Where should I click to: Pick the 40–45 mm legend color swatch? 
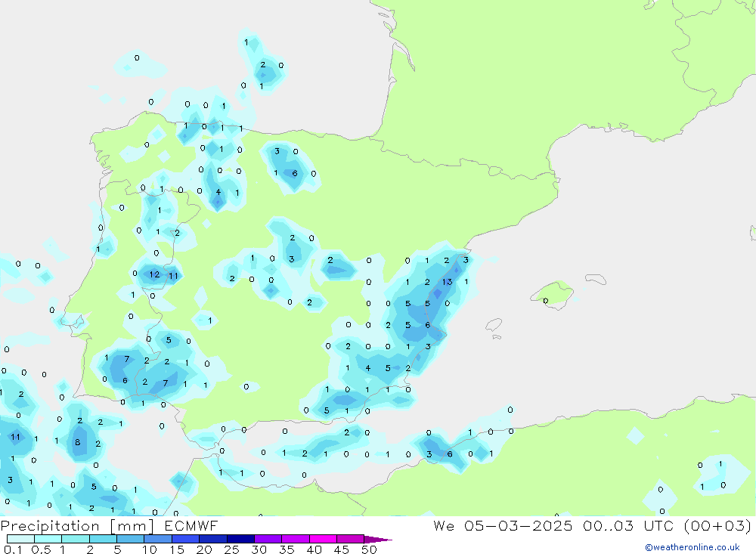(x=323, y=539)
